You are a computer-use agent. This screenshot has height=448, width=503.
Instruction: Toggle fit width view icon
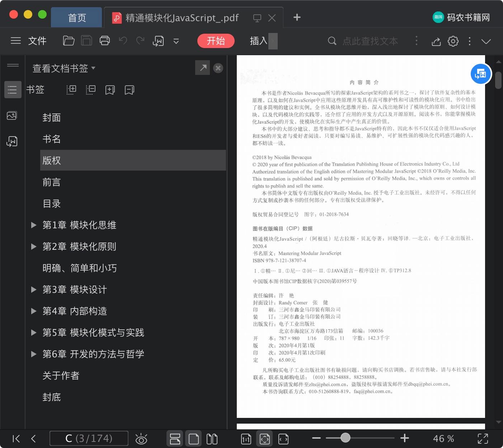pyautogui.click(x=283, y=439)
